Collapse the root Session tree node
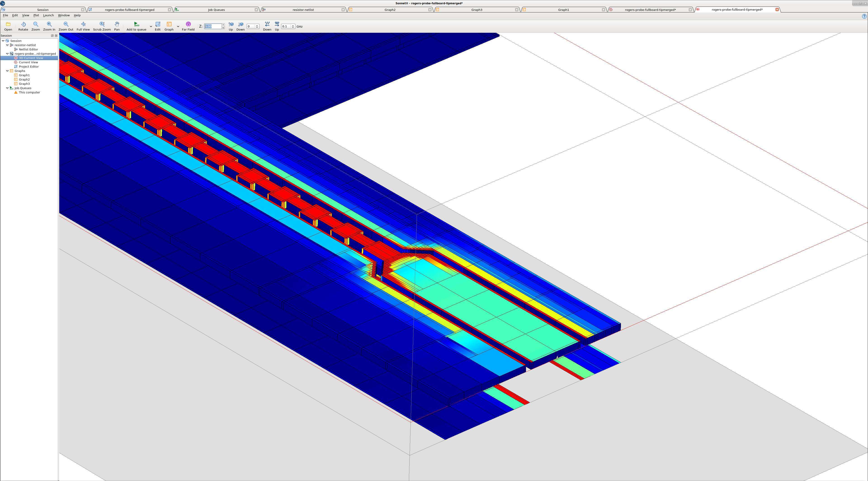Viewport: 868px width, 481px height. [x=3, y=40]
